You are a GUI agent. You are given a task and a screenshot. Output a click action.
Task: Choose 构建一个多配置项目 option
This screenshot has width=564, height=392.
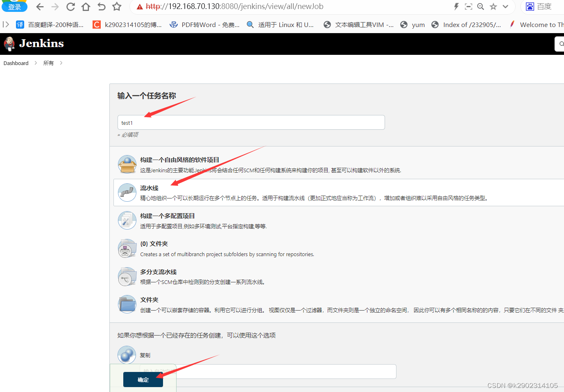point(168,216)
